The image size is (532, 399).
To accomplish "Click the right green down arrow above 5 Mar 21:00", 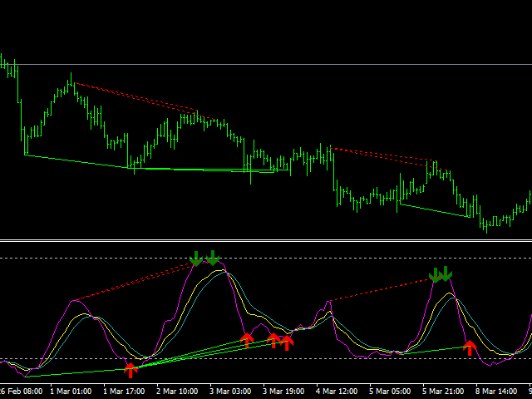I will 446,274.
